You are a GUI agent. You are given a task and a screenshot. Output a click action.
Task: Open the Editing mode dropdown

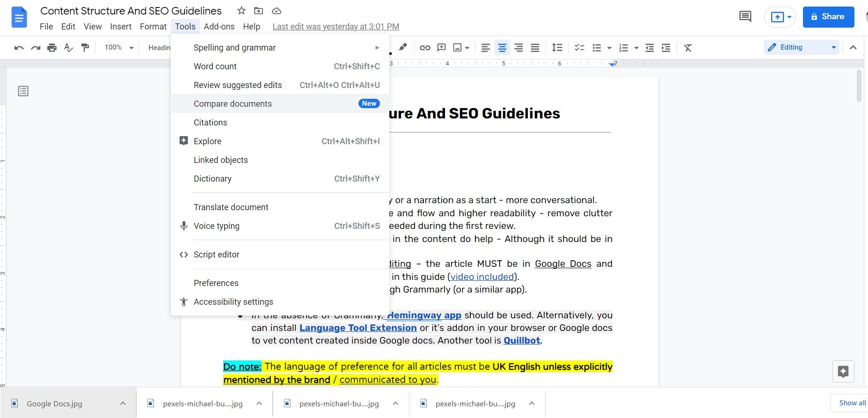(x=801, y=47)
